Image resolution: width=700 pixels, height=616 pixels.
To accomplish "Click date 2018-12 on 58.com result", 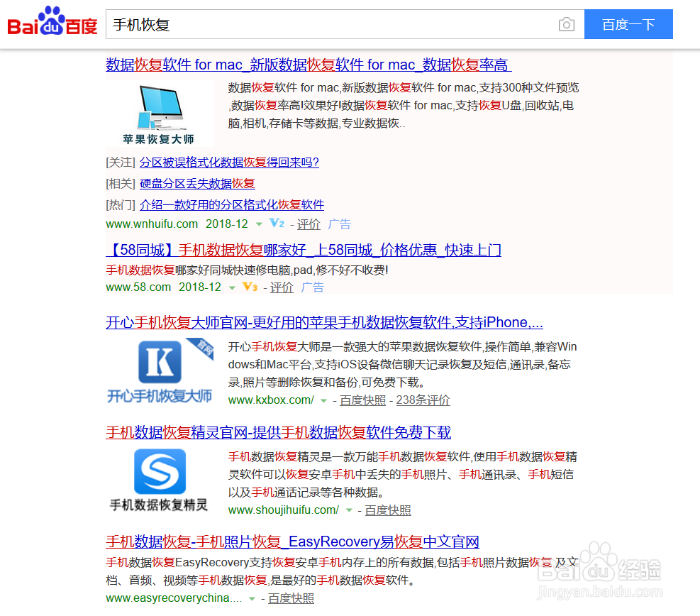I will 200,287.
